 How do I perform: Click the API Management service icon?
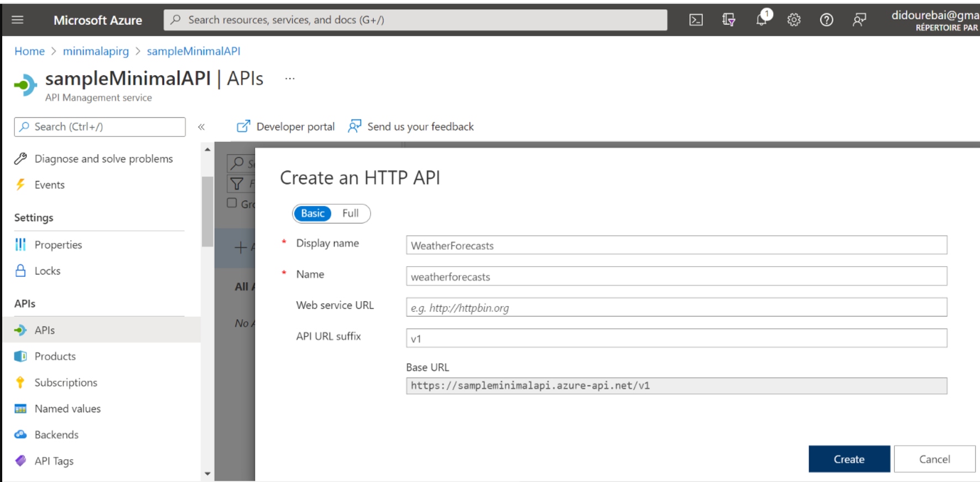[x=25, y=85]
